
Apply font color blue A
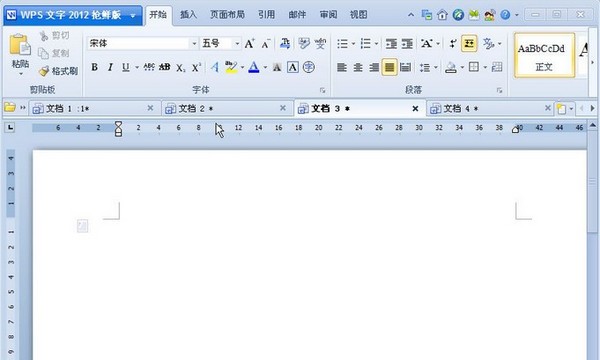254,67
